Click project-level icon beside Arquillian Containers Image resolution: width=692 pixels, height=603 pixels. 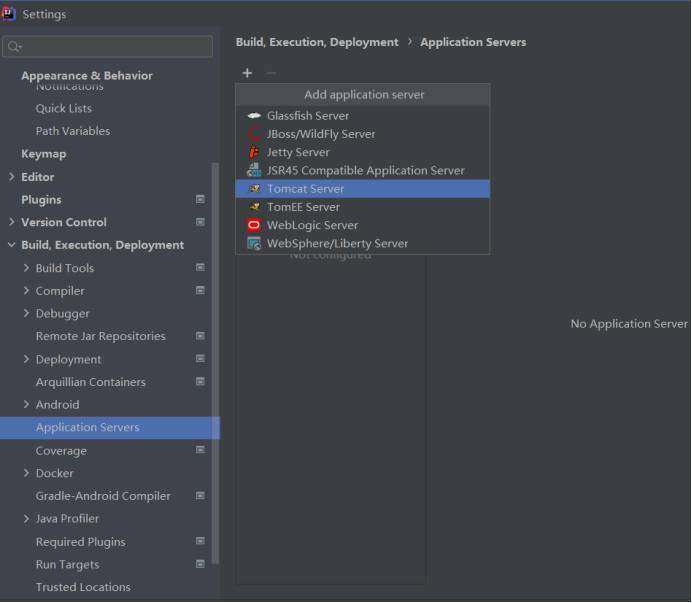coord(200,381)
